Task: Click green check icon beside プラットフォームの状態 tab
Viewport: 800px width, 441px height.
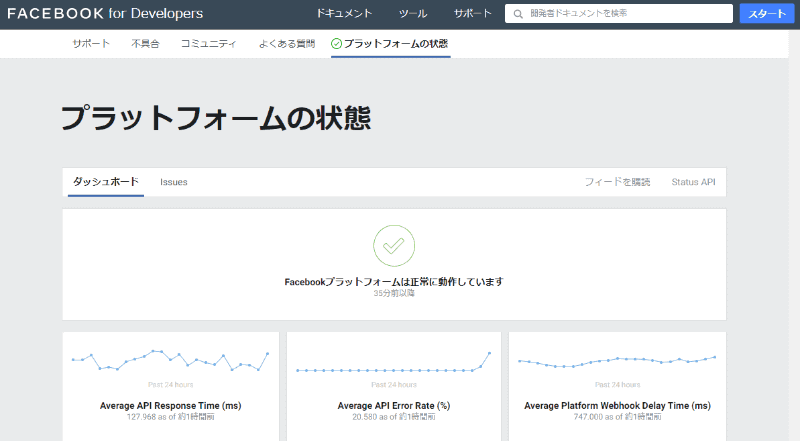Action: (x=336, y=44)
